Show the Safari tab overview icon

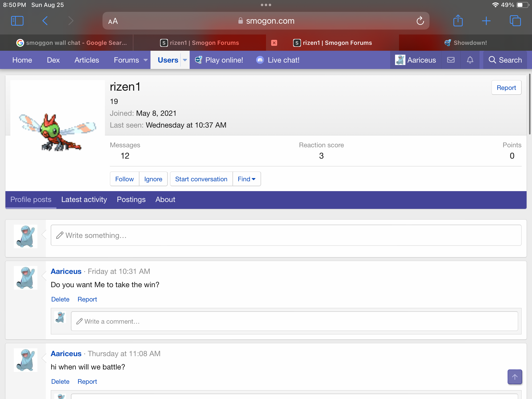(x=515, y=21)
